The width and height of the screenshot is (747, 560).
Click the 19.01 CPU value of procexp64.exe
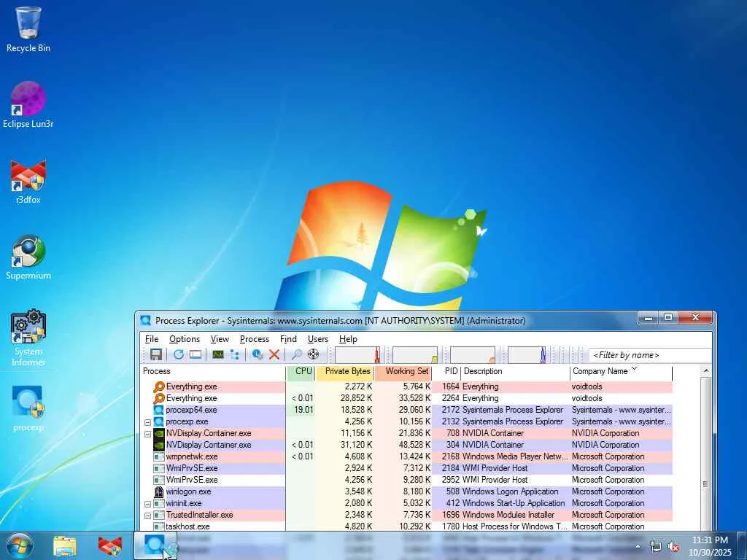pos(303,410)
